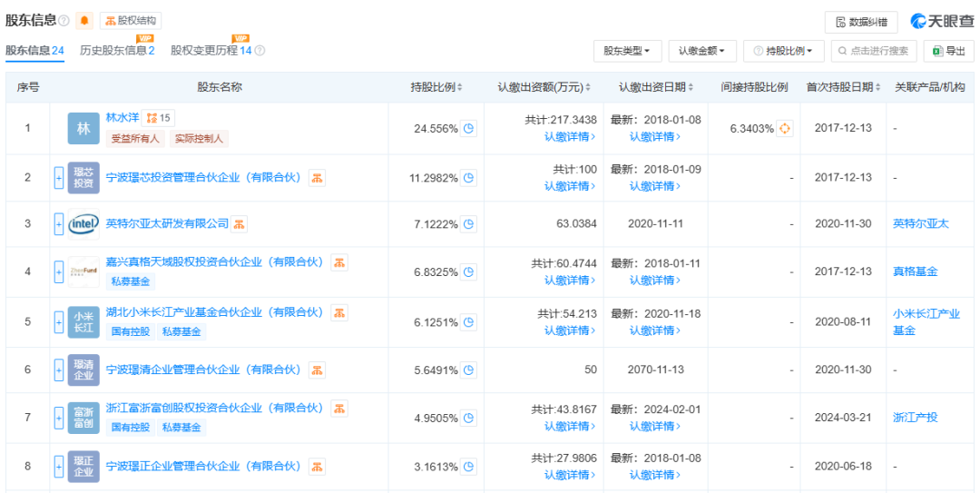Click the Intel logo thumbnail
The width and height of the screenshot is (980, 493).
click(x=83, y=223)
